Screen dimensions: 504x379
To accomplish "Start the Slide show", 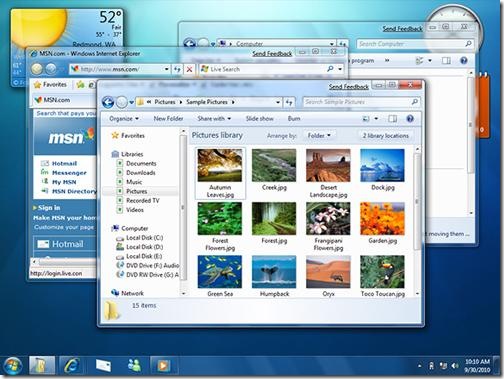I will tap(259, 119).
